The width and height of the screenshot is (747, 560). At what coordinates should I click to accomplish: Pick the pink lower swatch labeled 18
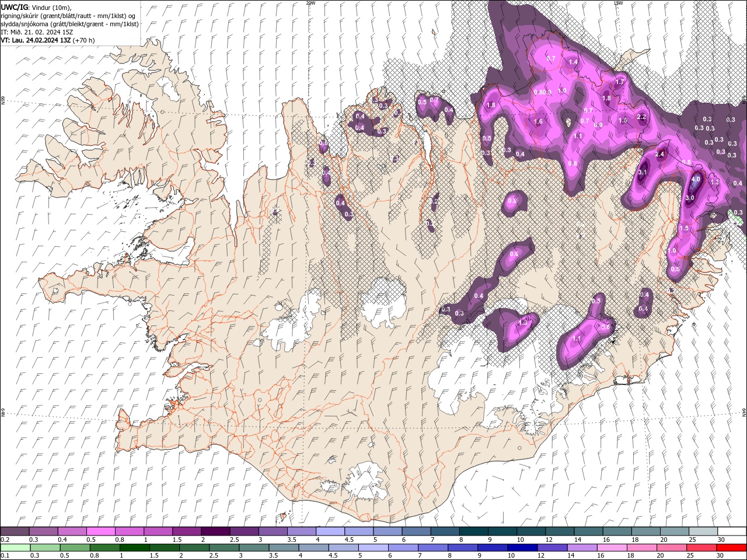point(641,547)
